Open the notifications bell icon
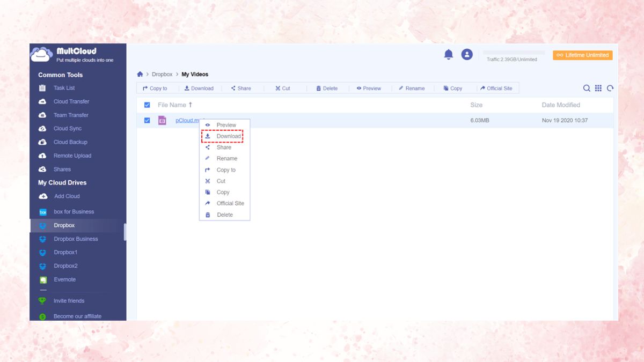The width and height of the screenshot is (644, 362). coord(449,54)
